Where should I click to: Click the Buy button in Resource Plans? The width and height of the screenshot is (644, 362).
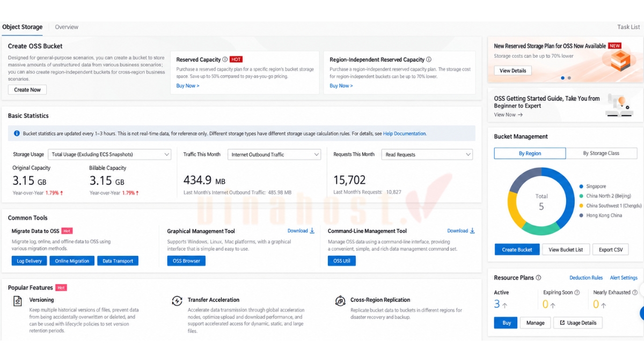[506, 323]
